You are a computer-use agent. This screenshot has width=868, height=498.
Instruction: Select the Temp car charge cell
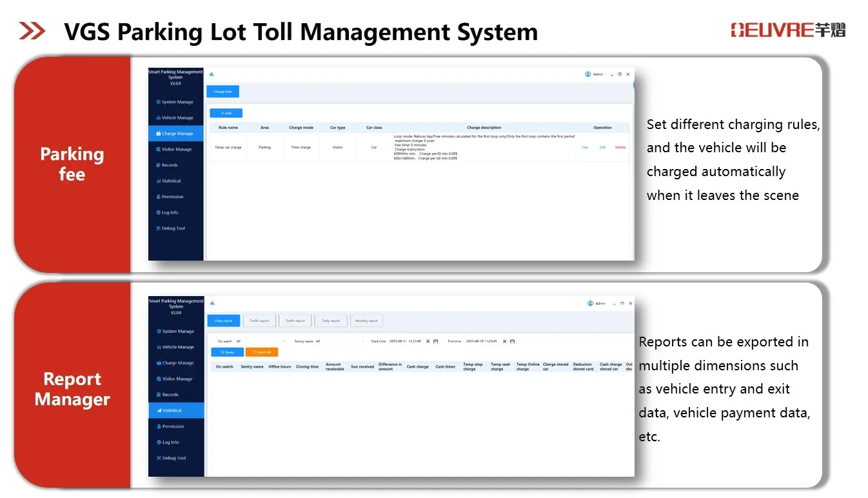point(228,147)
